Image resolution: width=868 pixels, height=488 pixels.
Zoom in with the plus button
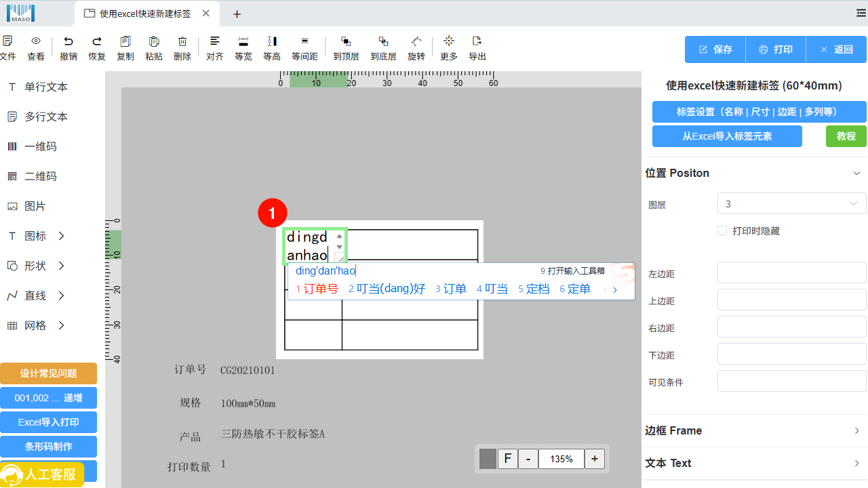[x=595, y=459]
